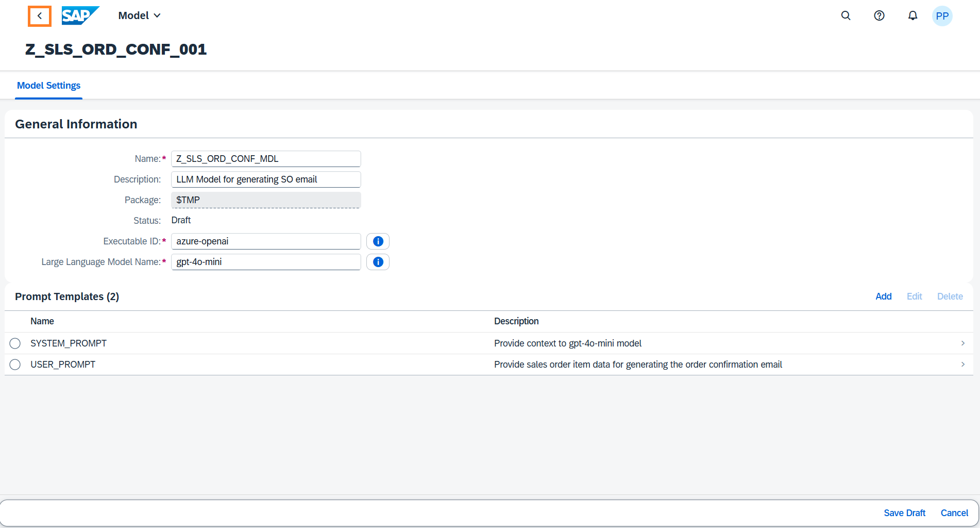Focus the Large Language Model Name field
The height and width of the screenshot is (528, 980).
265,262
